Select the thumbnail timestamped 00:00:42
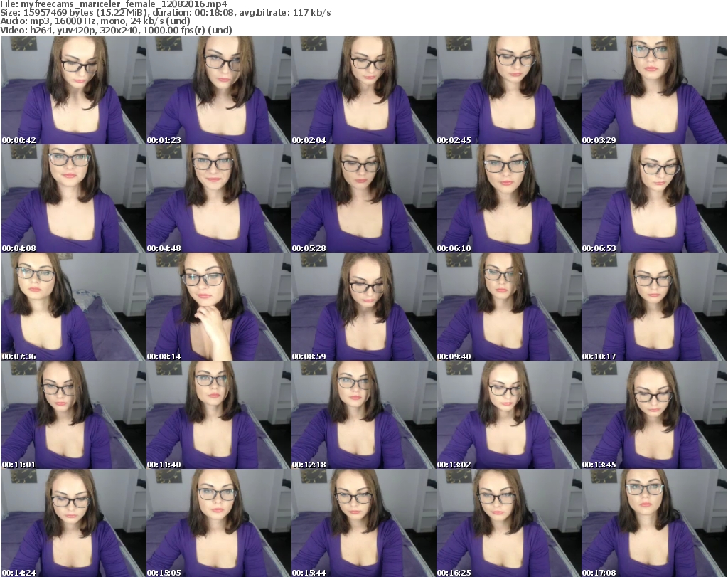This screenshot has height=577, width=728. pyautogui.click(x=74, y=90)
